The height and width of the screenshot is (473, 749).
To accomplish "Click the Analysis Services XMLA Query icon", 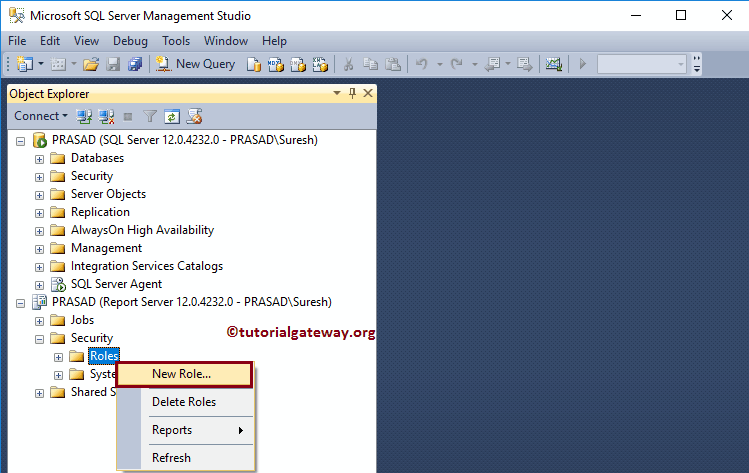I will 320,64.
